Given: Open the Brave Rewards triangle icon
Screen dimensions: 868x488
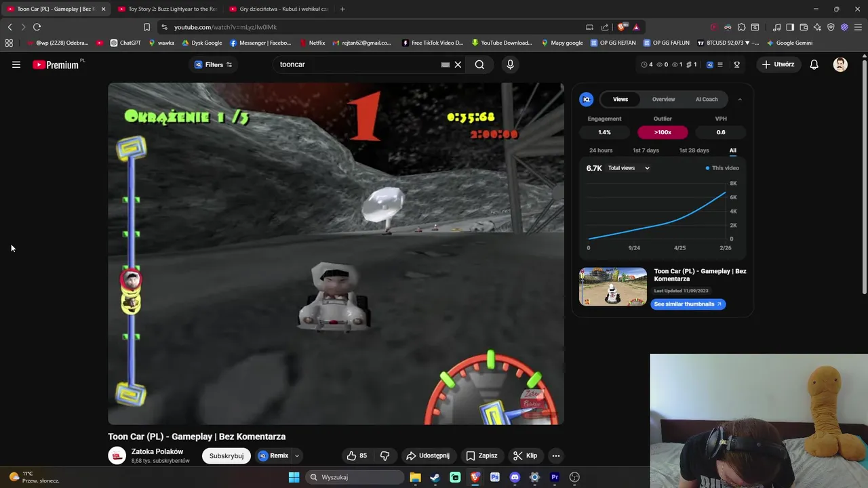Looking at the screenshot, I should [636, 27].
